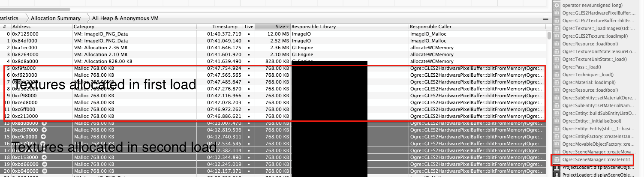Click the 12.00 MB size cell
Image resolution: width=644 pixels, height=177 pixels.
tap(279, 33)
